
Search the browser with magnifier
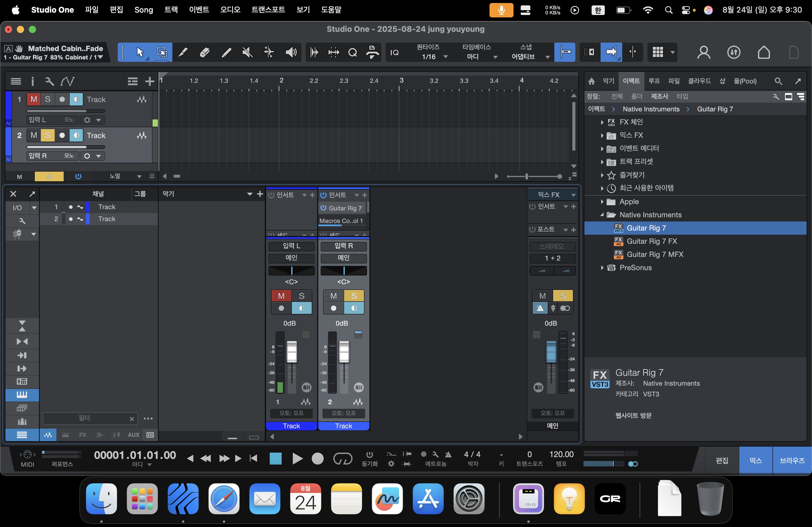[778, 81]
